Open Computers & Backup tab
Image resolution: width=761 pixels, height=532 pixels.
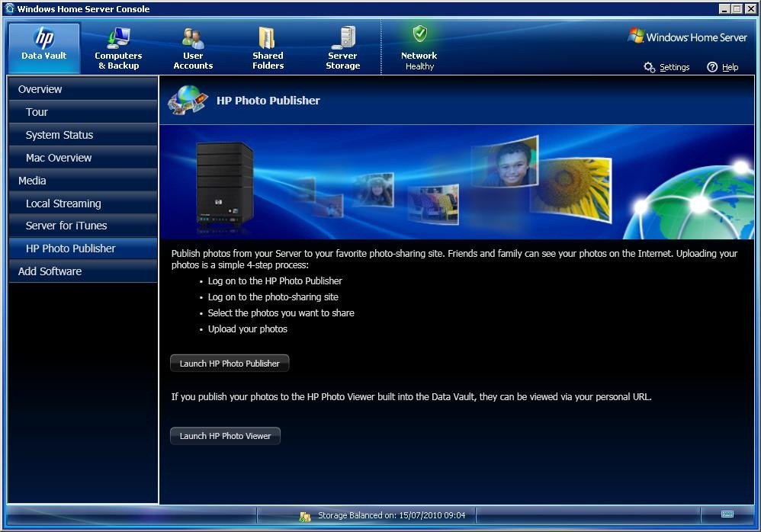(x=118, y=48)
